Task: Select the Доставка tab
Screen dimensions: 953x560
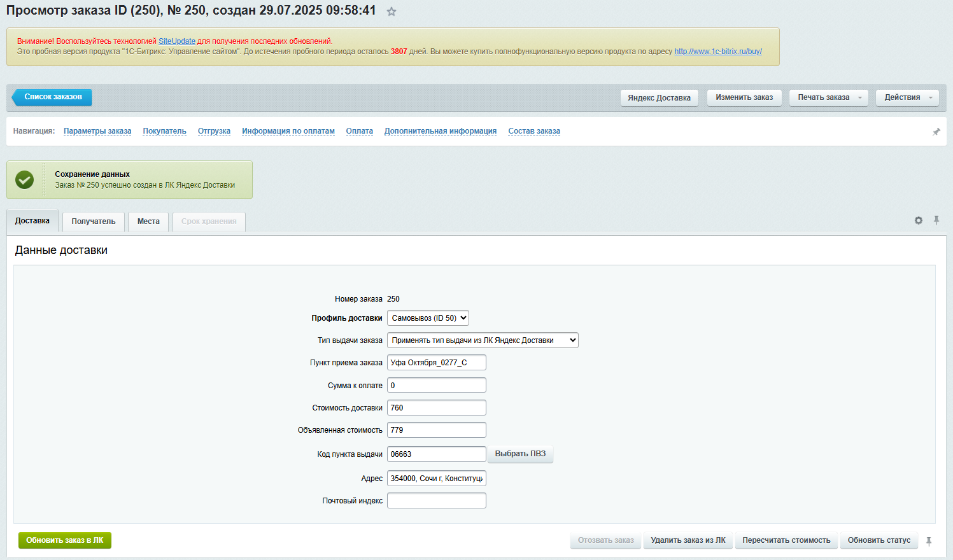Action: point(32,221)
